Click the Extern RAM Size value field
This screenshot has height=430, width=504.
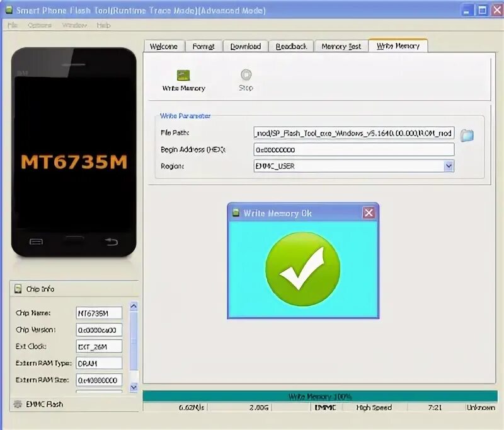[99, 380]
